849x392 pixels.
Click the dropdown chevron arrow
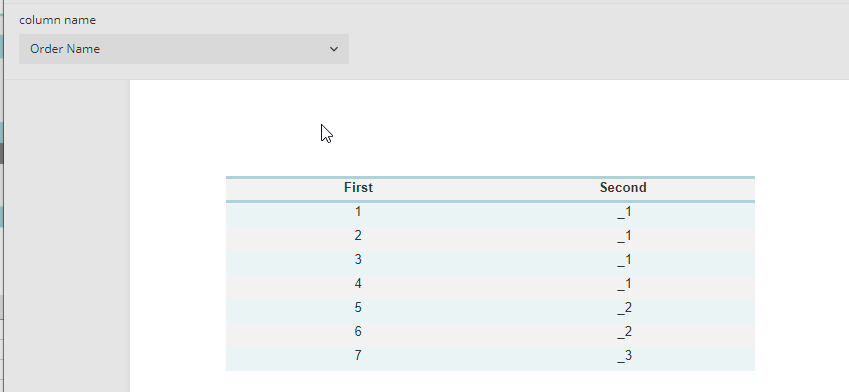(334, 49)
